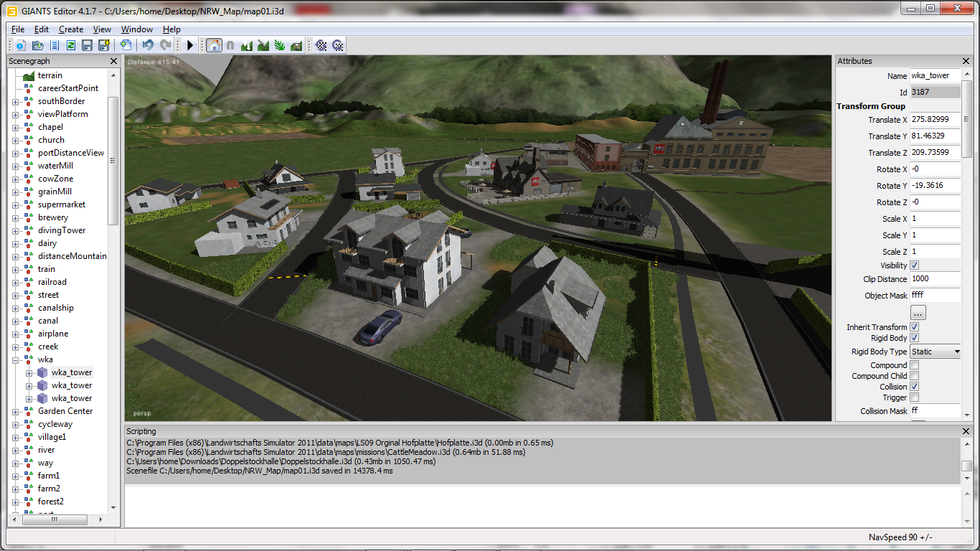Click the transform group icon beside church
This screenshot has width=980, height=551.
(x=29, y=140)
